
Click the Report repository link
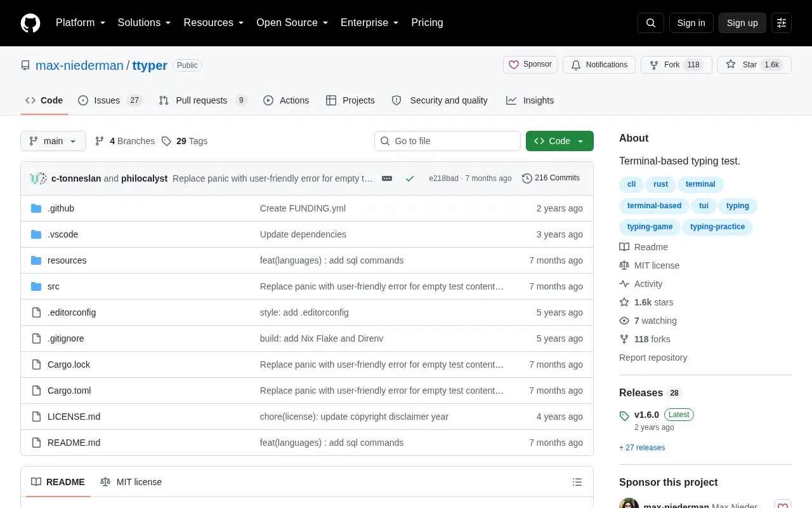(x=653, y=358)
